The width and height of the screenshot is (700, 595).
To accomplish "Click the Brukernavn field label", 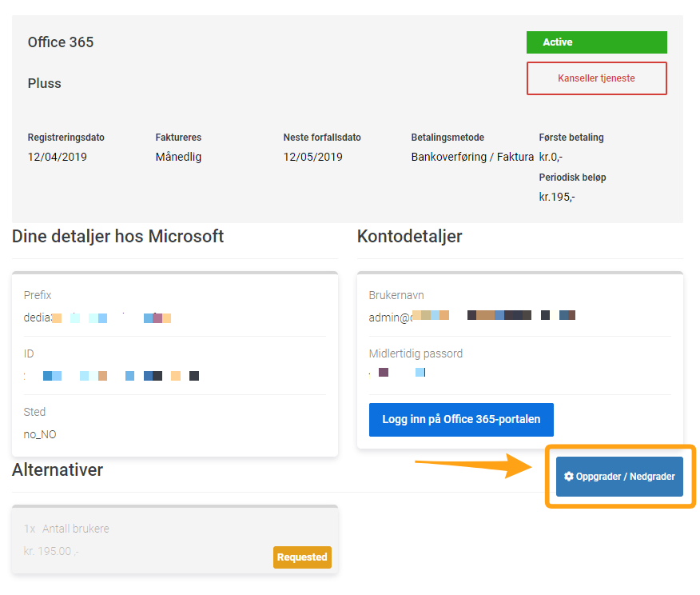I will coord(396,295).
